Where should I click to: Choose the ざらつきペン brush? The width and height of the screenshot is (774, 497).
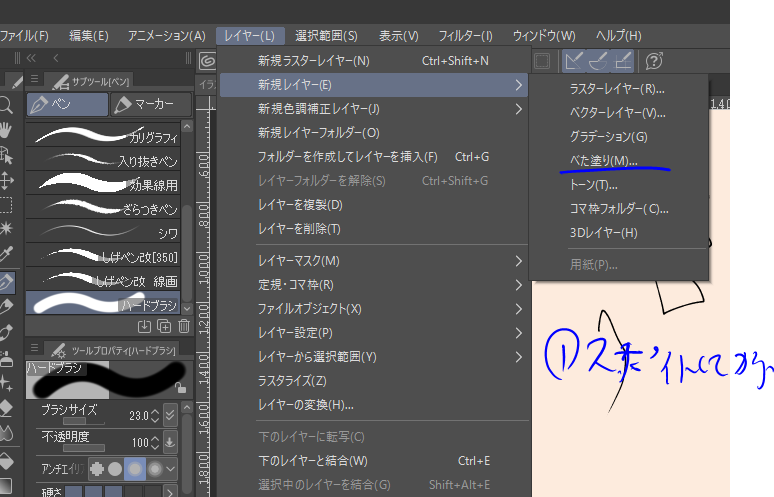pos(103,207)
